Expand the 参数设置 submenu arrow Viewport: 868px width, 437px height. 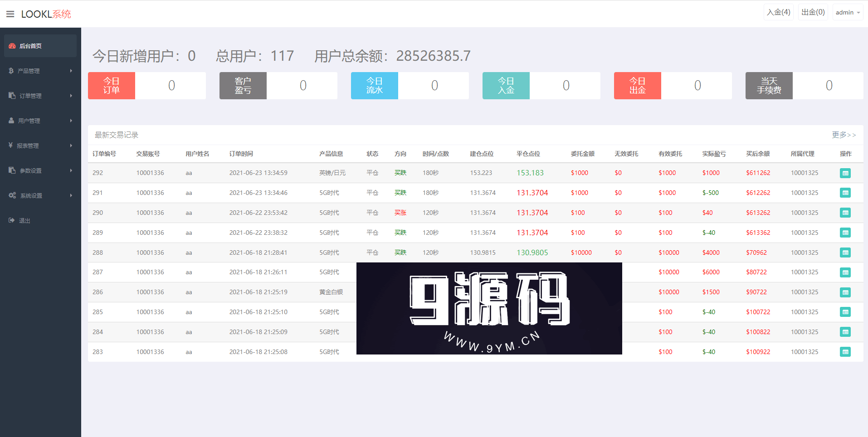[x=71, y=170]
